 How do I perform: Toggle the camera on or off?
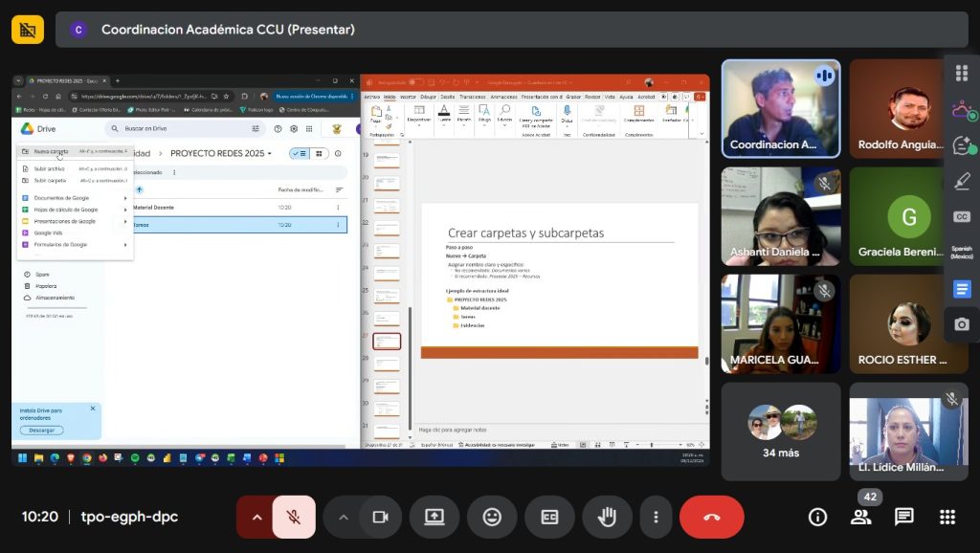click(380, 517)
